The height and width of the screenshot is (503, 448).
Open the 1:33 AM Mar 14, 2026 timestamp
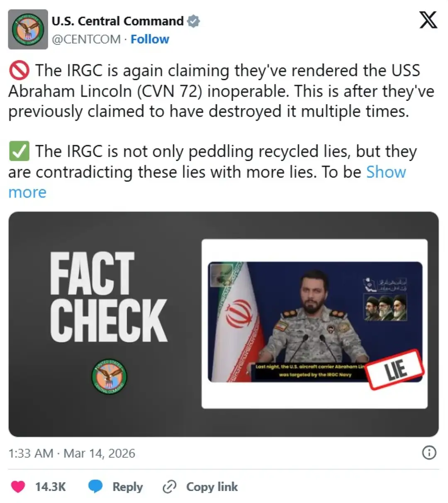click(x=72, y=453)
